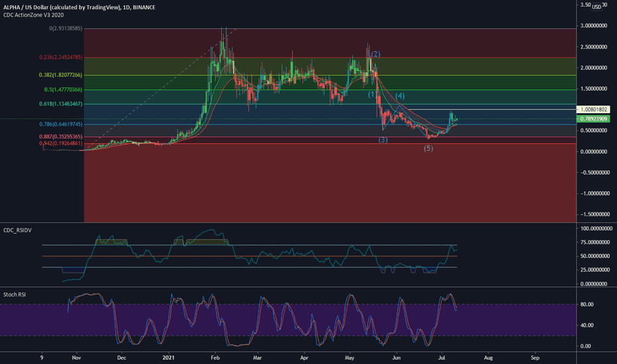Click the 0(2.93138585) Fibonacci level label
The height and width of the screenshot is (364, 617).
(66, 28)
